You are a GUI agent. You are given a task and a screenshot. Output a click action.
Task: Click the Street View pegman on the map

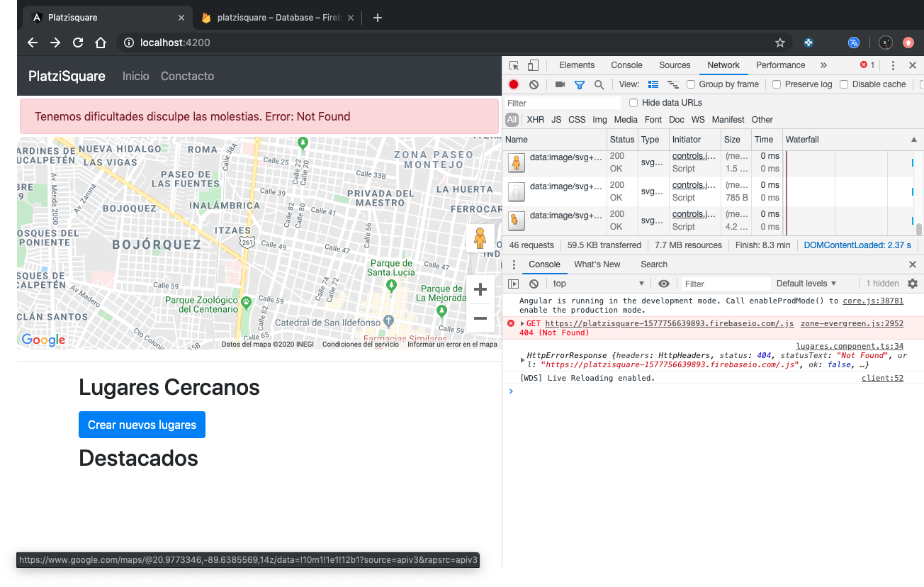(x=480, y=238)
